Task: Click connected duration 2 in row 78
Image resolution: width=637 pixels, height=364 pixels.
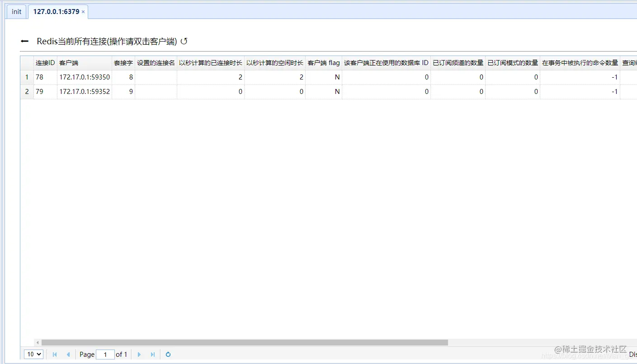Action: click(x=211, y=77)
